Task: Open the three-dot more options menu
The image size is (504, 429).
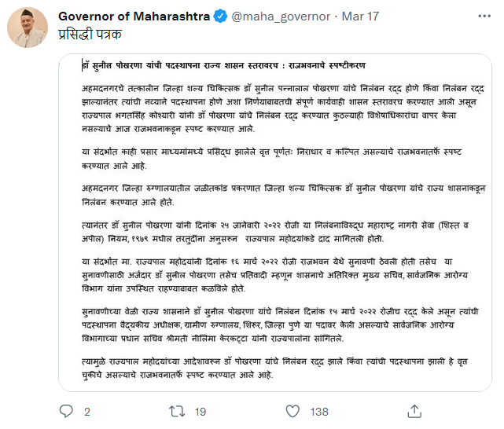Action: (481, 16)
